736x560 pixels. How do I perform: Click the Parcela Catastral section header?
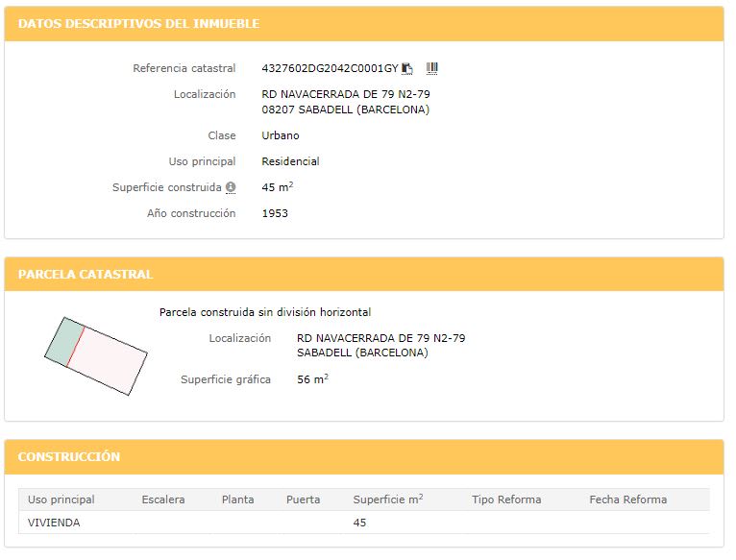(x=86, y=275)
